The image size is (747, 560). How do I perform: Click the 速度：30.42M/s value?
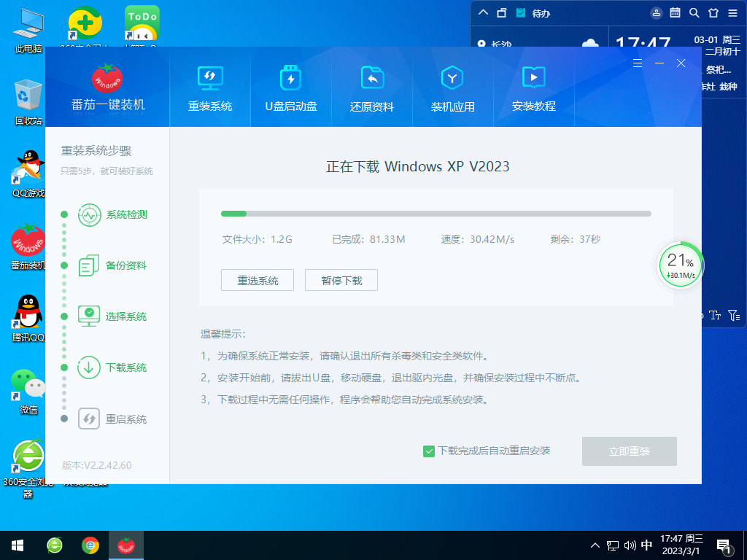[477, 239]
